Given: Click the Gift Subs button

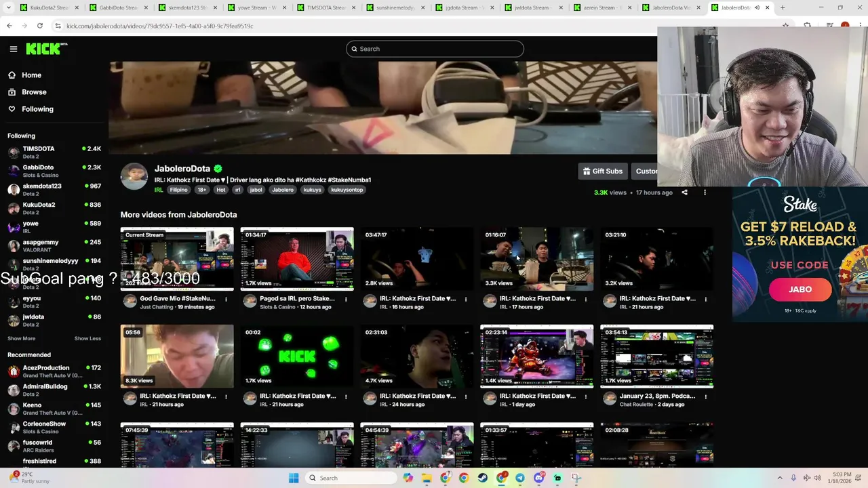Looking at the screenshot, I should [603, 171].
